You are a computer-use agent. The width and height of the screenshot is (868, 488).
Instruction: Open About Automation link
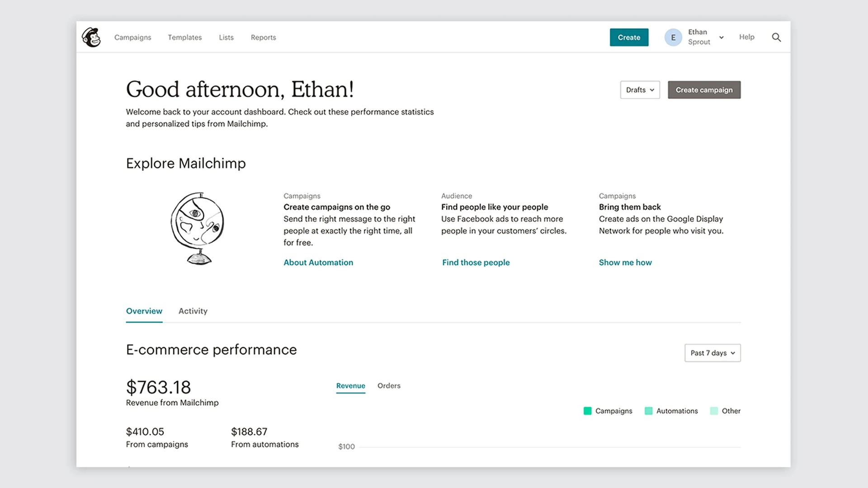318,262
